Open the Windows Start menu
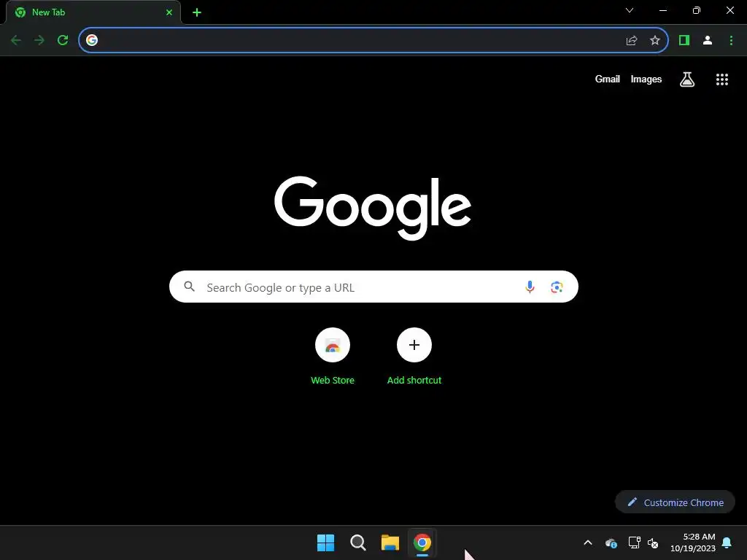The height and width of the screenshot is (560, 747). click(326, 542)
